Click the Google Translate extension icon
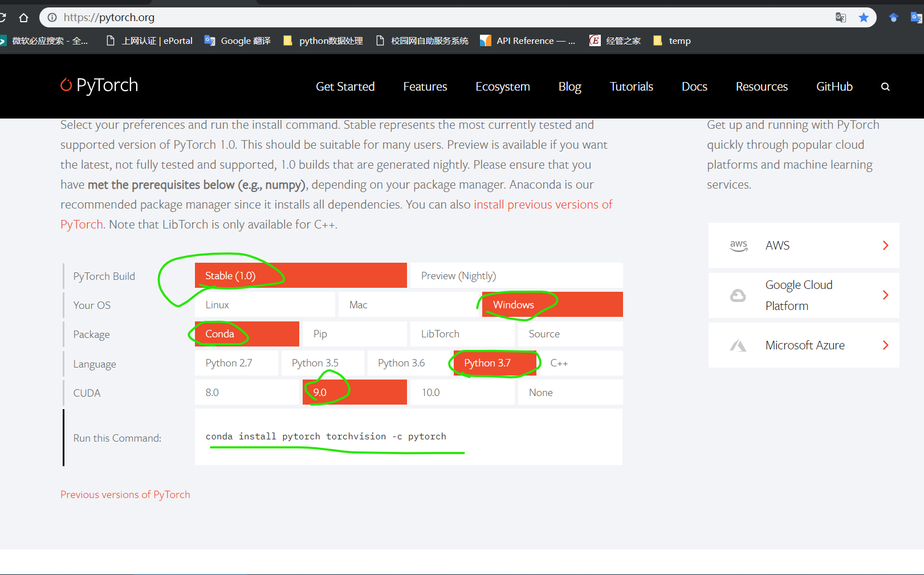The height and width of the screenshot is (575, 924). [x=916, y=18]
